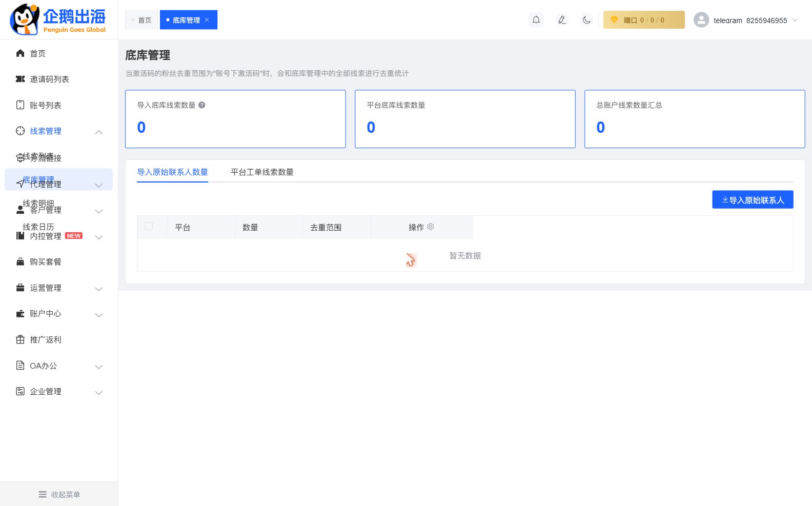Click the home icon in sidebar

coord(21,53)
